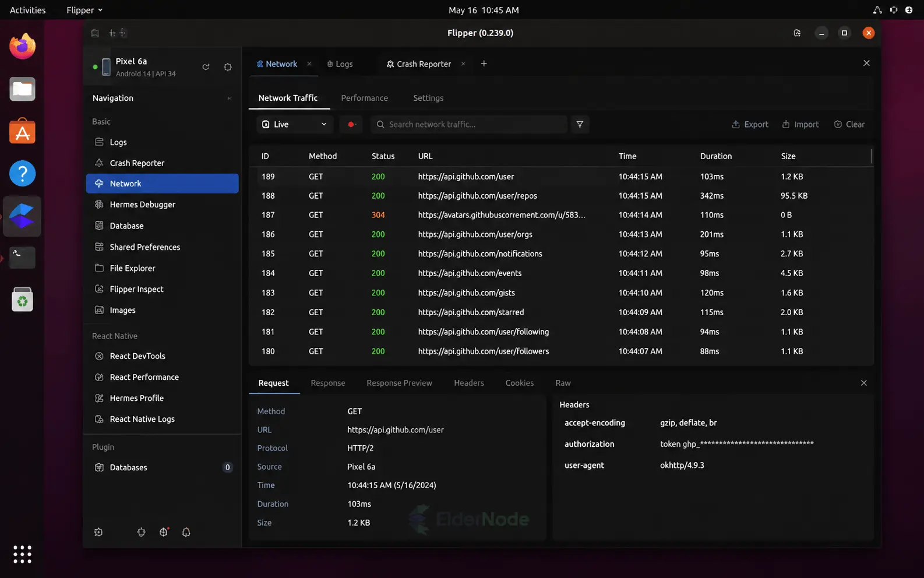
Task: Select Network in the sidebar
Action: 162,184
